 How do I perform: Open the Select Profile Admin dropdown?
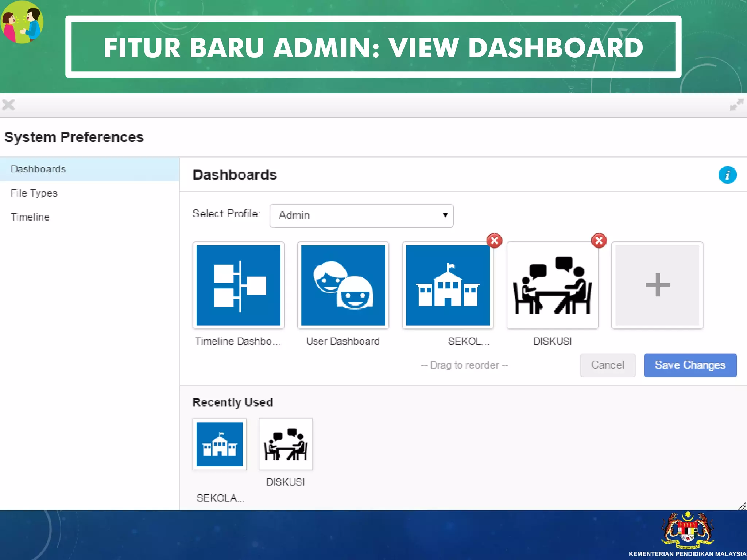click(361, 215)
